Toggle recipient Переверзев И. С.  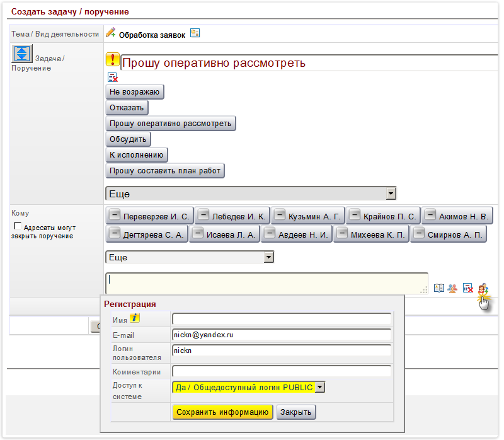[x=149, y=216]
